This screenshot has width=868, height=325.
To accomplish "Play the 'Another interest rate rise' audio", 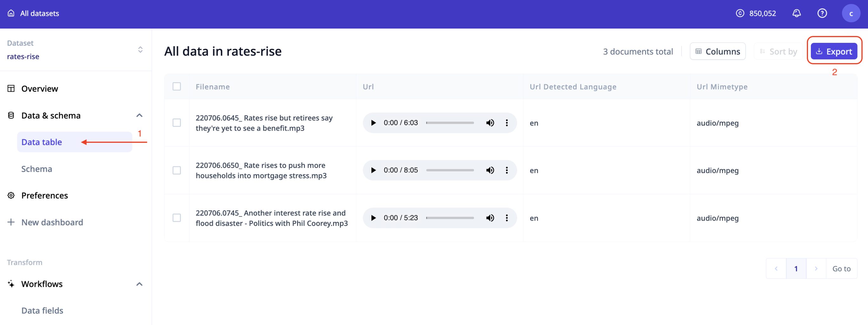I will (373, 218).
